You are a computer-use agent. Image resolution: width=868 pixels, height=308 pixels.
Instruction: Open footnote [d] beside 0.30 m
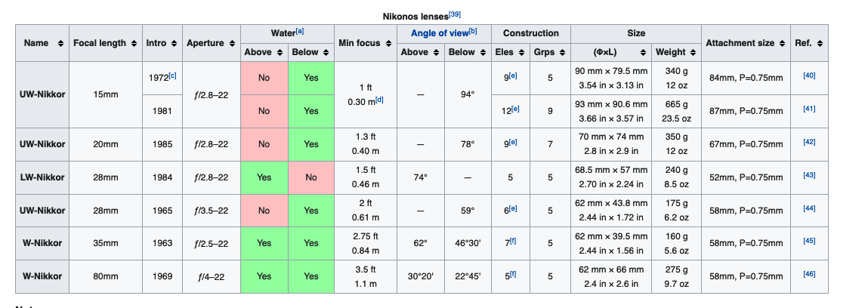pyautogui.click(x=379, y=100)
